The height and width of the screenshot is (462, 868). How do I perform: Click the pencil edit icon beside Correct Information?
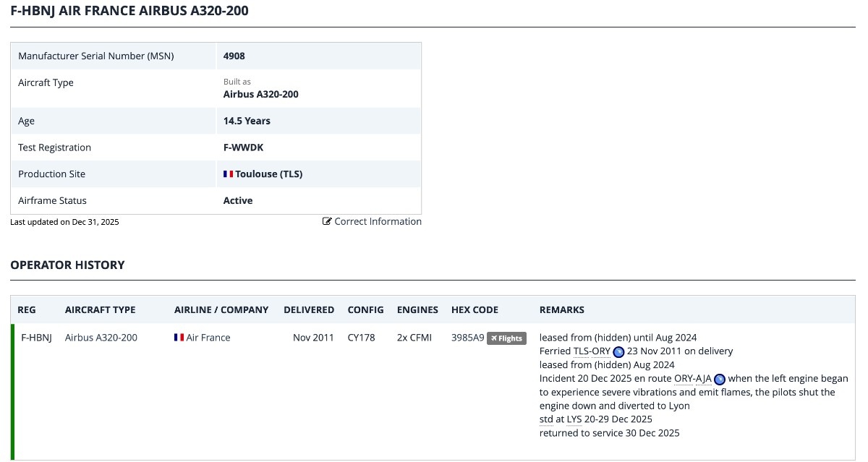click(327, 221)
